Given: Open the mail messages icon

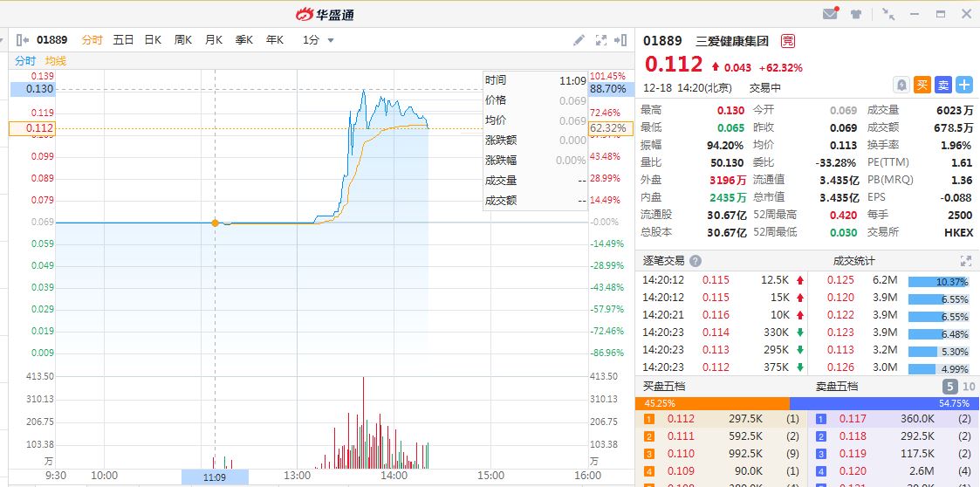Looking at the screenshot, I should point(830,14).
